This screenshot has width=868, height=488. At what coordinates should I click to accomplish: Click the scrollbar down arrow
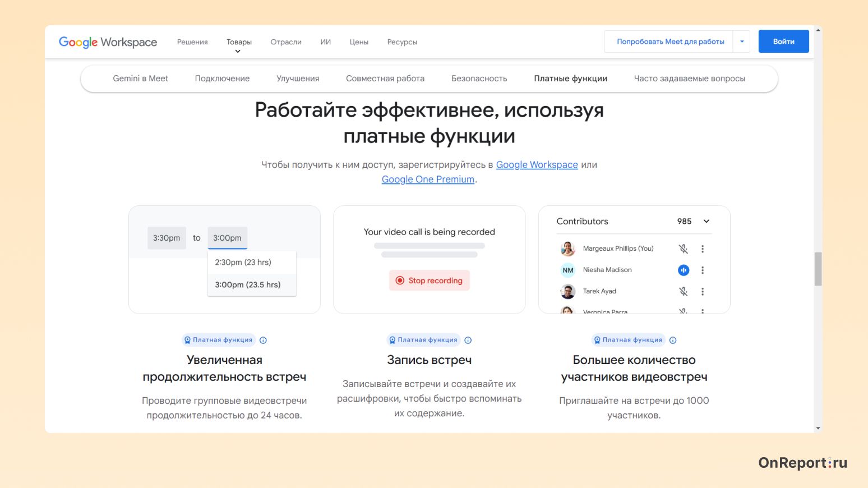[x=818, y=428]
